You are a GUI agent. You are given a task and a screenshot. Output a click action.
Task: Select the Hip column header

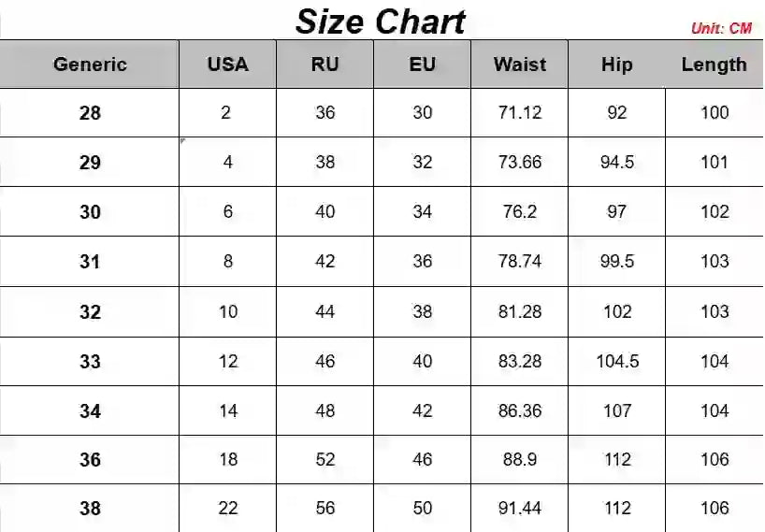pos(616,65)
